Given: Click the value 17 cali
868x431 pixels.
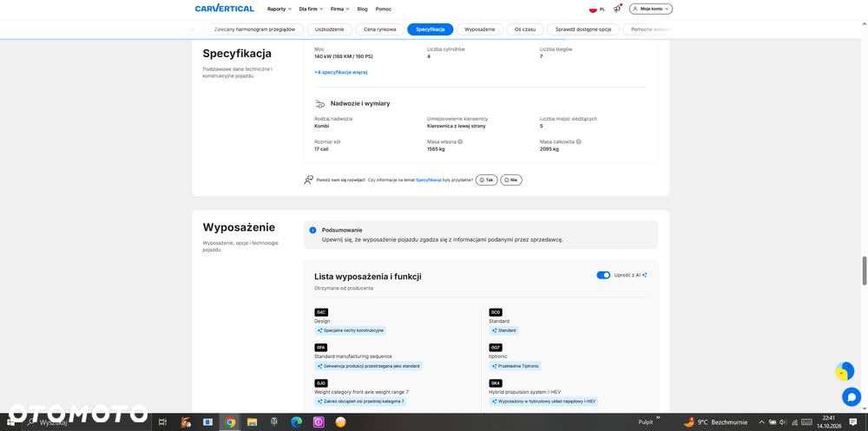Looking at the screenshot, I should (x=321, y=149).
